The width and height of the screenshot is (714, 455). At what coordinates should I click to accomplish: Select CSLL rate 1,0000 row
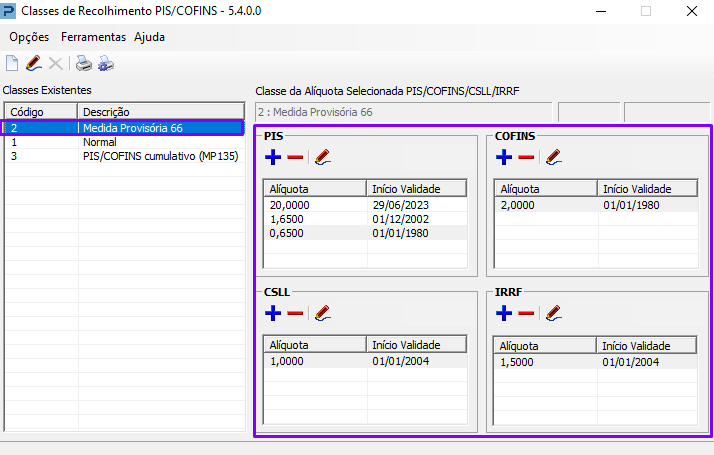point(365,361)
